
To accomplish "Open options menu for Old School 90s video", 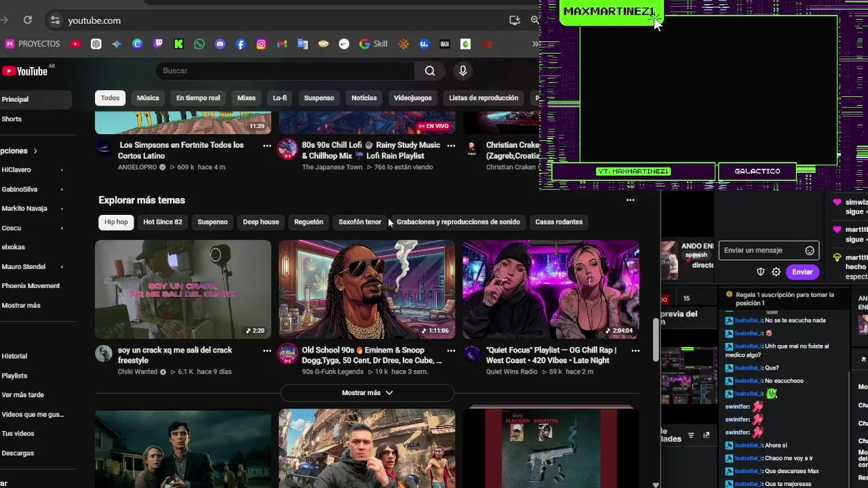I will pos(451,351).
